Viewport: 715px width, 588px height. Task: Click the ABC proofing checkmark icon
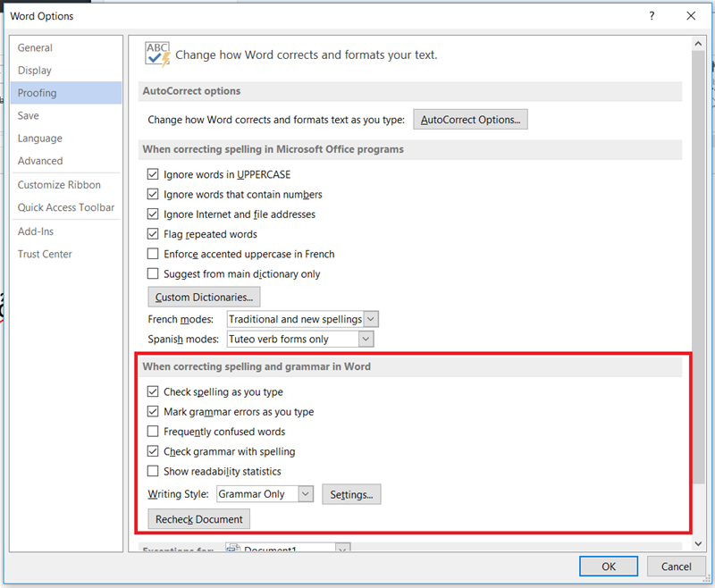(157, 54)
